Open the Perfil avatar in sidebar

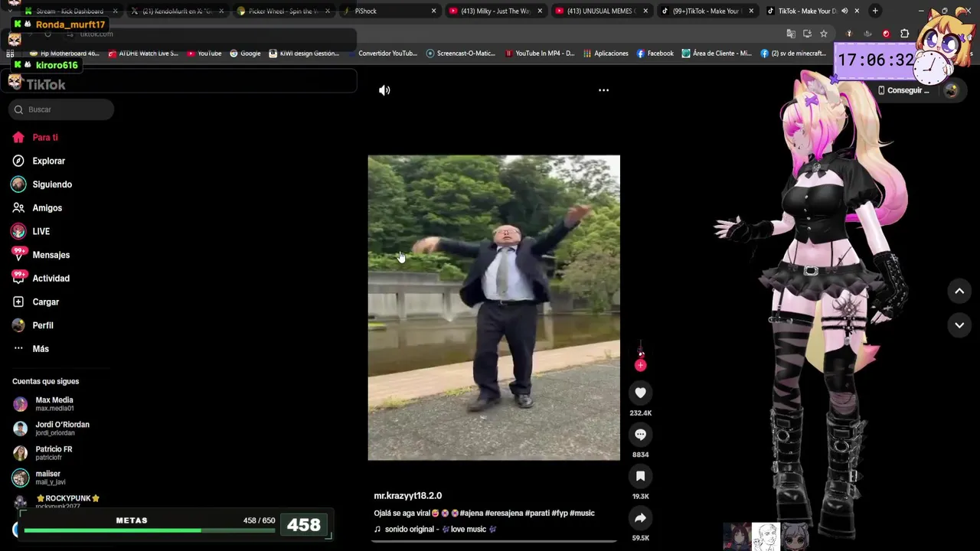click(18, 325)
